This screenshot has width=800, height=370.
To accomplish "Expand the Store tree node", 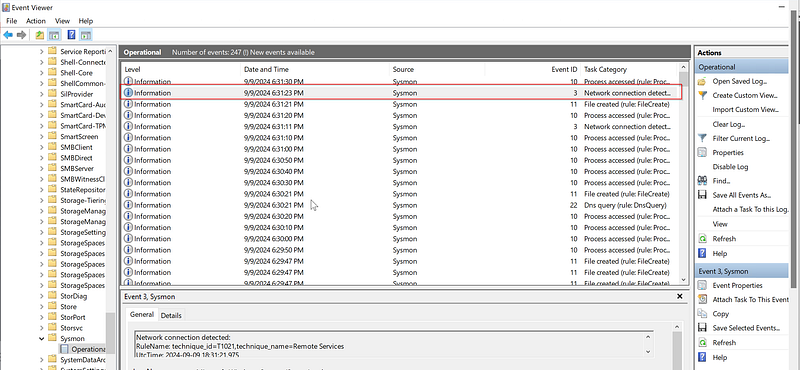I will pyautogui.click(x=42, y=307).
